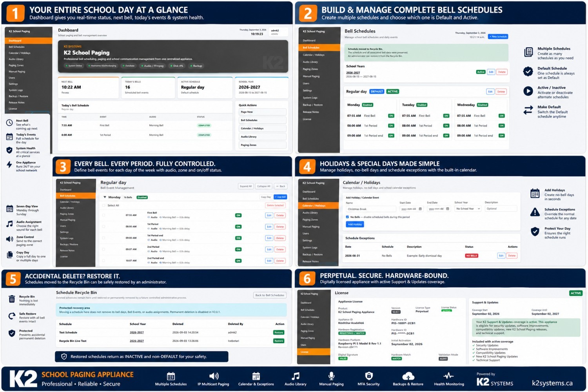
Task: Click the IP Multicast Paging speaker icon
Action: coord(214,376)
